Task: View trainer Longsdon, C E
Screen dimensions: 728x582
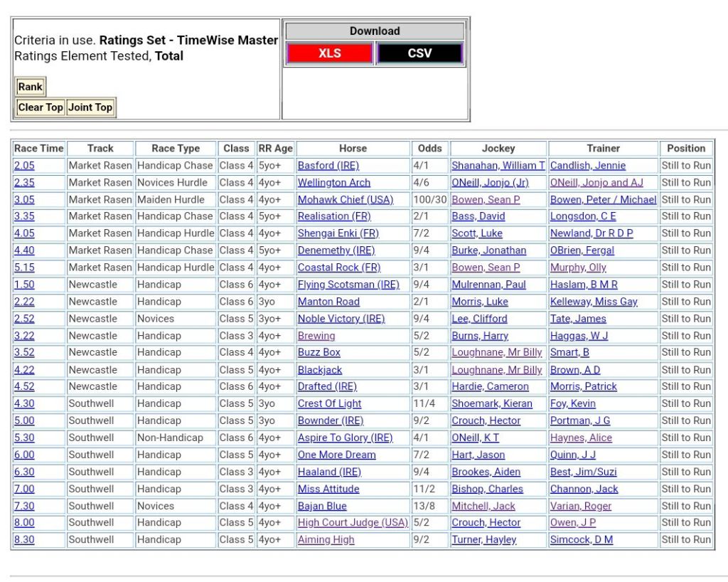Action: point(583,216)
